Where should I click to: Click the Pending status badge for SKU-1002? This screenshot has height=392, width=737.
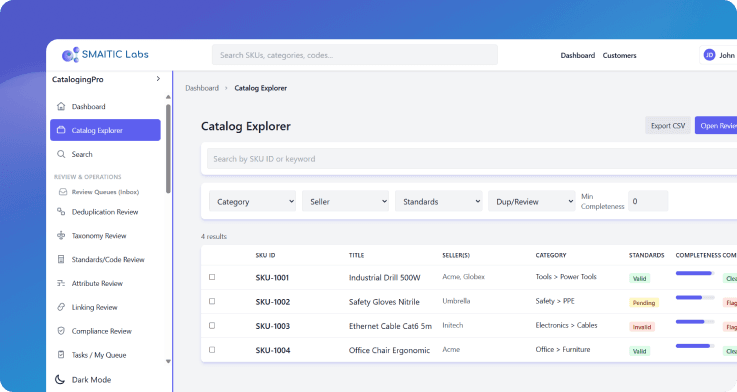(x=644, y=303)
